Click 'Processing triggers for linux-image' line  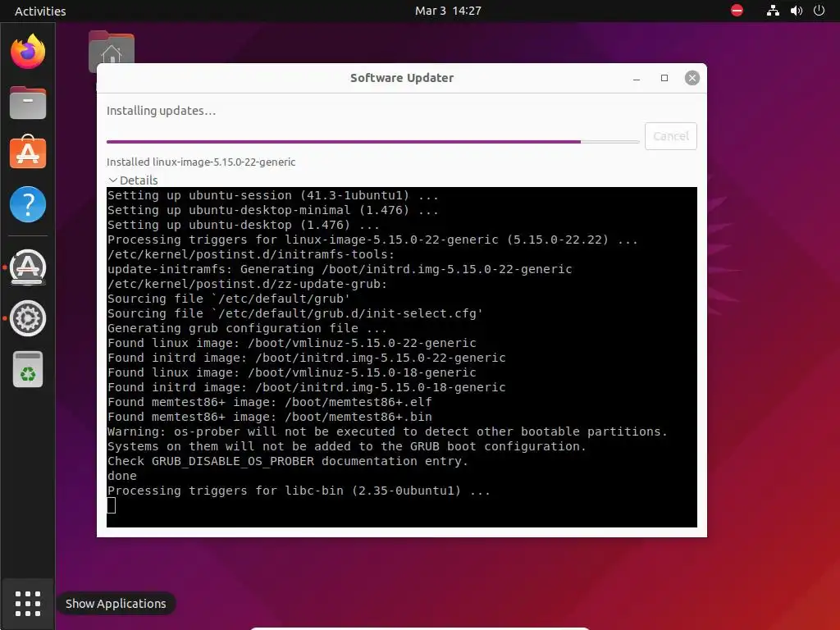coord(372,240)
